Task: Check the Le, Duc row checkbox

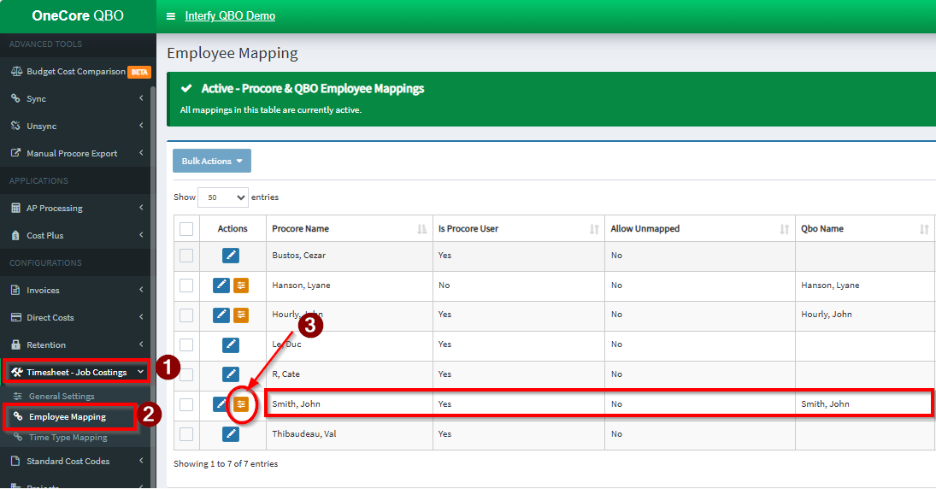Action: pyautogui.click(x=186, y=345)
